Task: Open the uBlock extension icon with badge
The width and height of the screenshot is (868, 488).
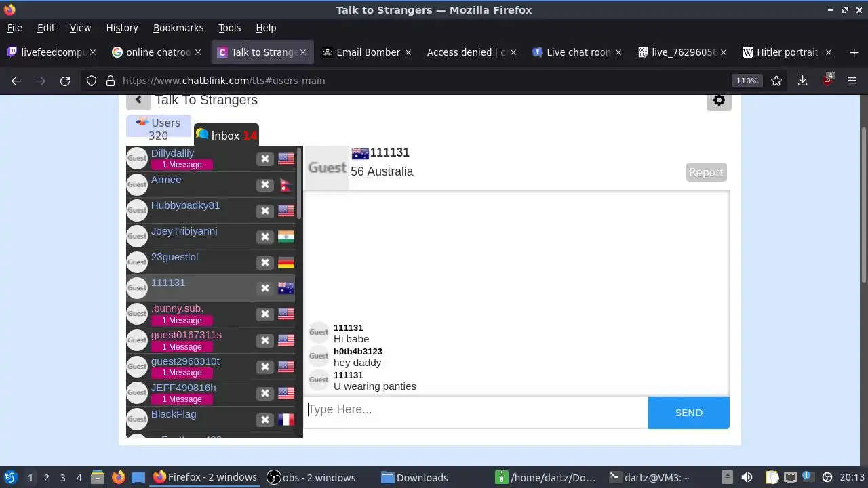Action: [827, 80]
